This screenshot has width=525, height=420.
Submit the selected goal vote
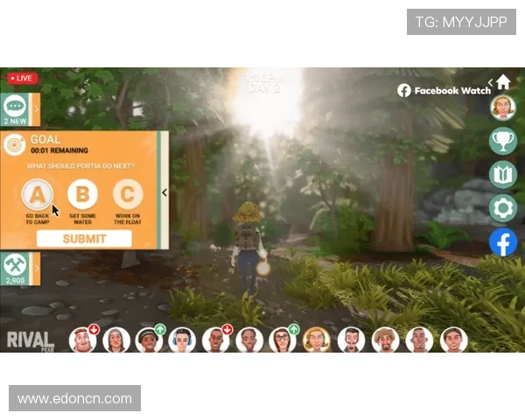tap(84, 239)
